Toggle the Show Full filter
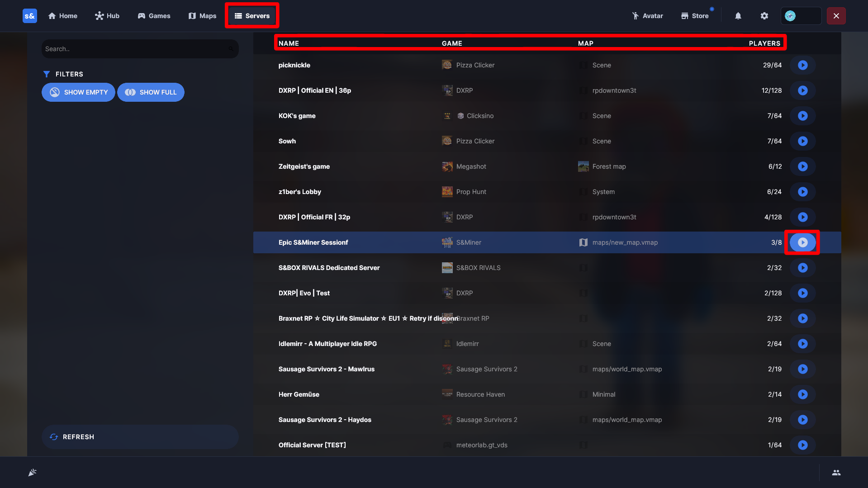Image resolution: width=868 pixels, height=488 pixels. click(151, 92)
